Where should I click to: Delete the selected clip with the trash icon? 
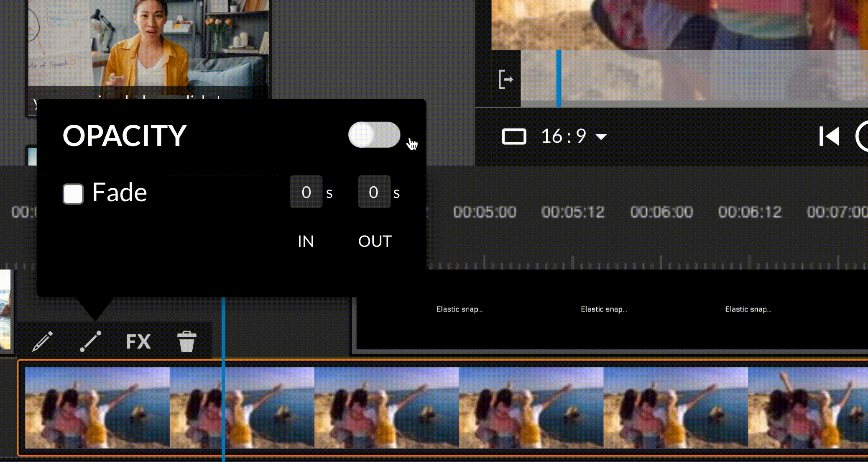click(186, 341)
